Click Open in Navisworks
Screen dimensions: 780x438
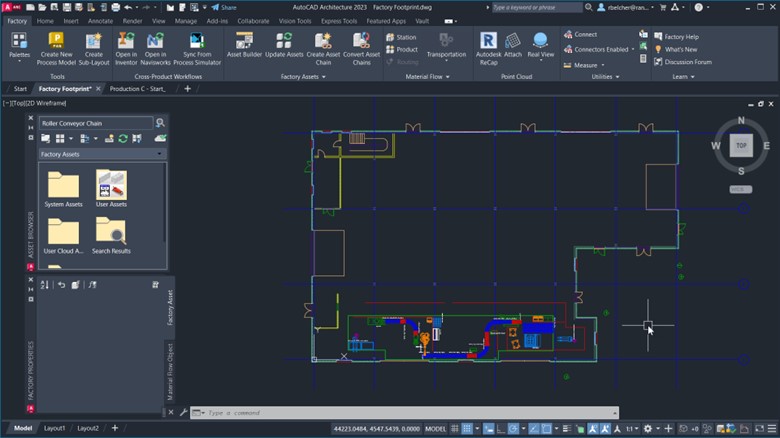[x=155, y=49]
